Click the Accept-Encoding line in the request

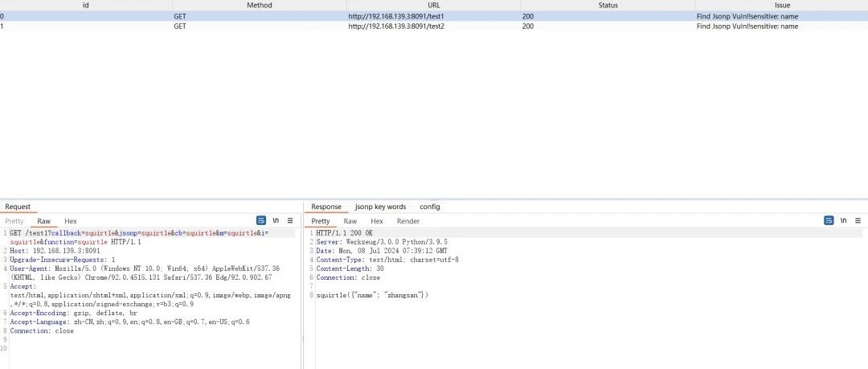(74, 313)
